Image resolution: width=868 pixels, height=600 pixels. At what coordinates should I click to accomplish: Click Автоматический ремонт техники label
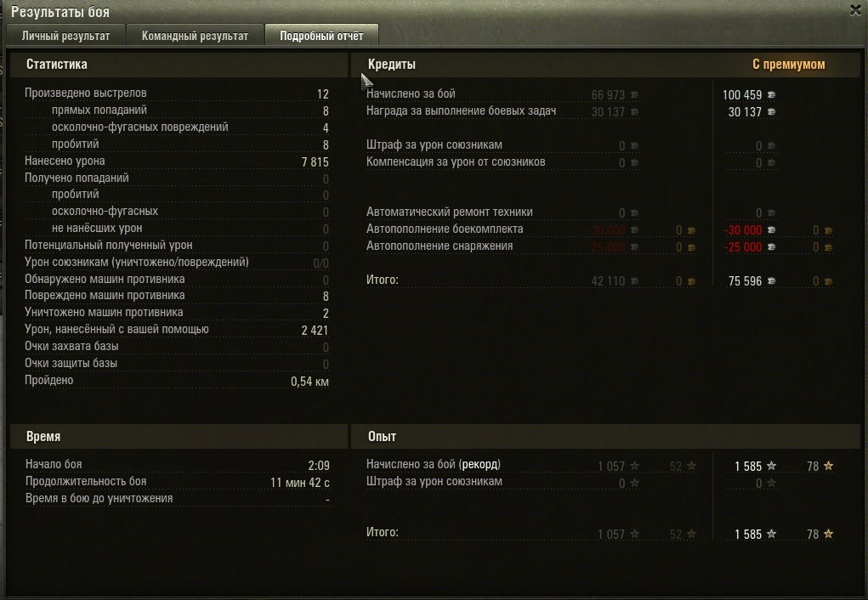coord(450,212)
